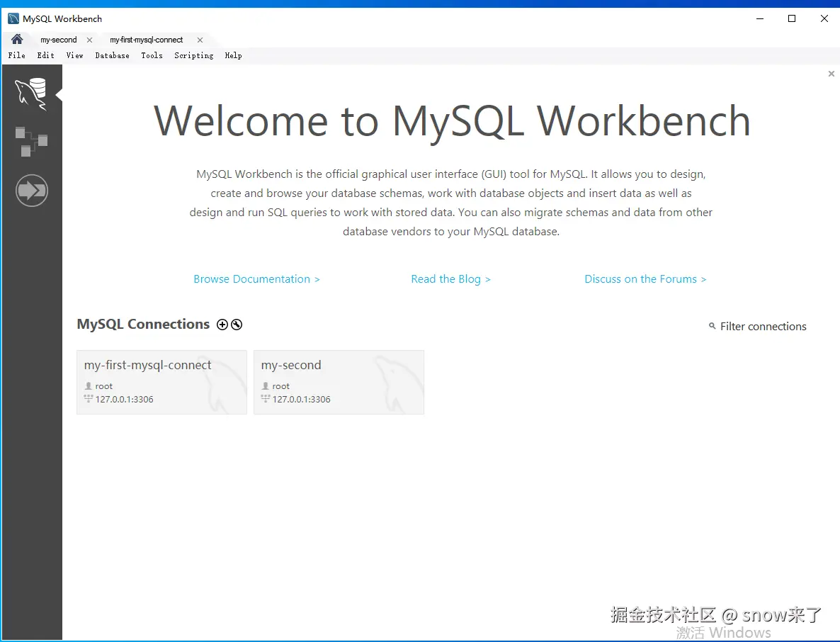Click the Welcome to MySQL Workbench title
This screenshot has height=642, width=840.
point(452,122)
